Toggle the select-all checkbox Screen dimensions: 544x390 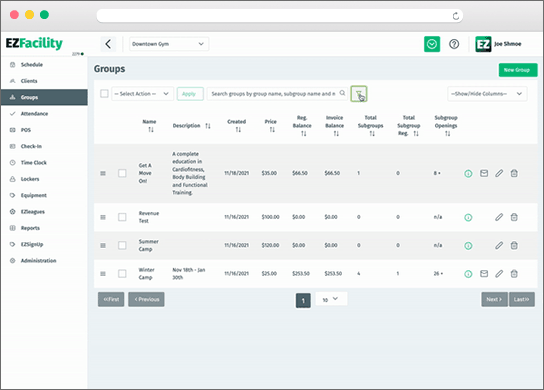[x=104, y=93]
